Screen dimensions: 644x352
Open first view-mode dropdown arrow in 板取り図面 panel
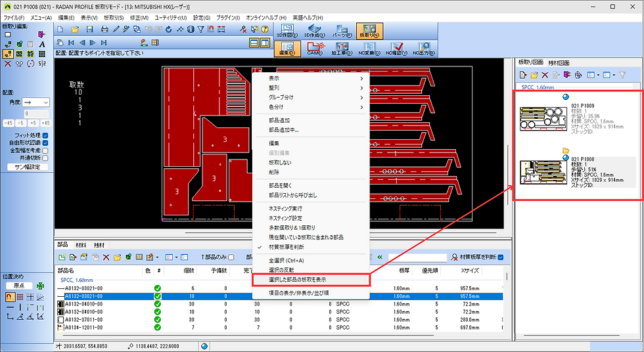click(x=599, y=75)
